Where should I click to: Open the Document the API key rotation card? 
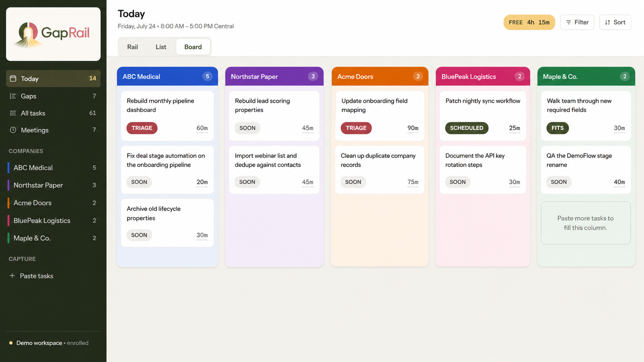click(483, 170)
